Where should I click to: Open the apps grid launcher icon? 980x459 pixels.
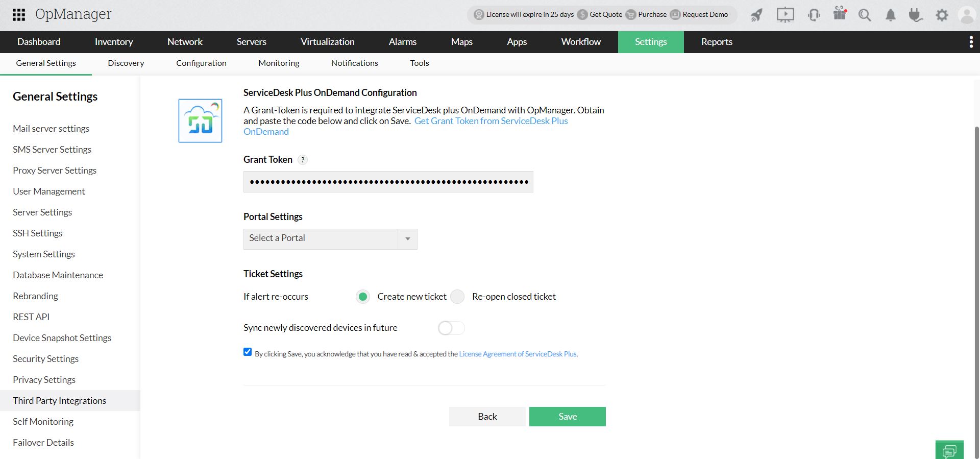(x=19, y=15)
